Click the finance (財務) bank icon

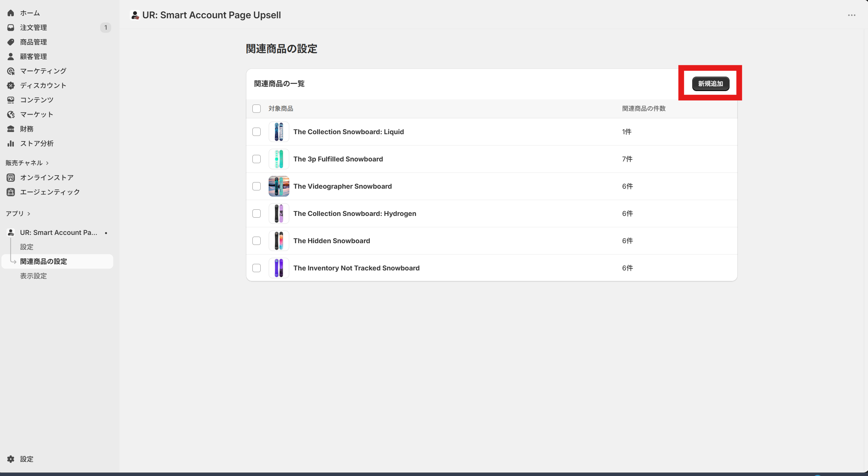coord(11,129)
